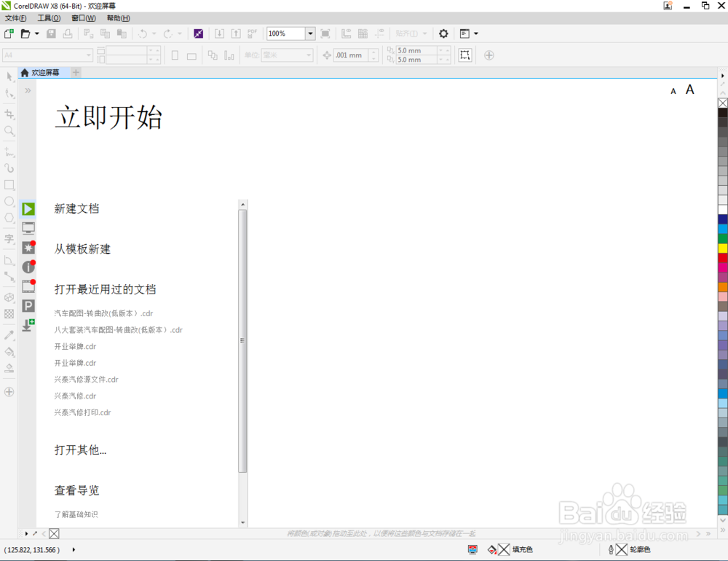Click the purple Search content icon
This screenshot has height=561, width=728.
point(198,34)
